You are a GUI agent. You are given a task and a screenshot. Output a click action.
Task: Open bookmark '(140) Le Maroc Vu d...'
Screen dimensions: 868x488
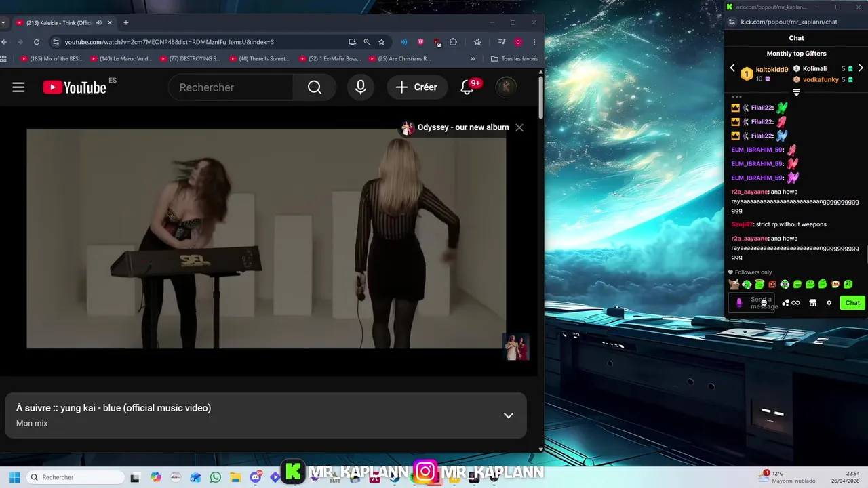tap(121, 59)
